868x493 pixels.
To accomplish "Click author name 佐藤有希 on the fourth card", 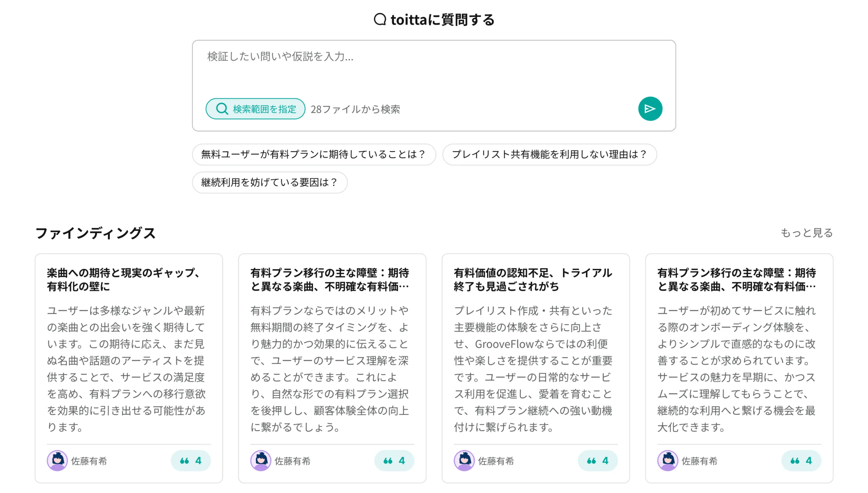I will pyautogui.click(x=699, y=461).
